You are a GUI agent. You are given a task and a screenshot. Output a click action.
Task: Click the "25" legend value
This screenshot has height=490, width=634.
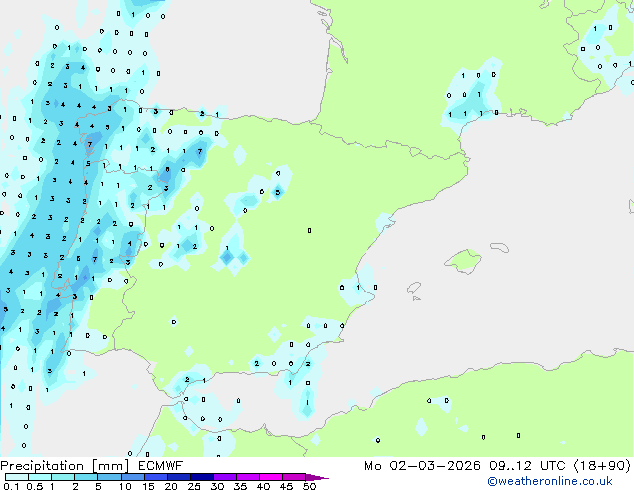[x=194, y=486]
